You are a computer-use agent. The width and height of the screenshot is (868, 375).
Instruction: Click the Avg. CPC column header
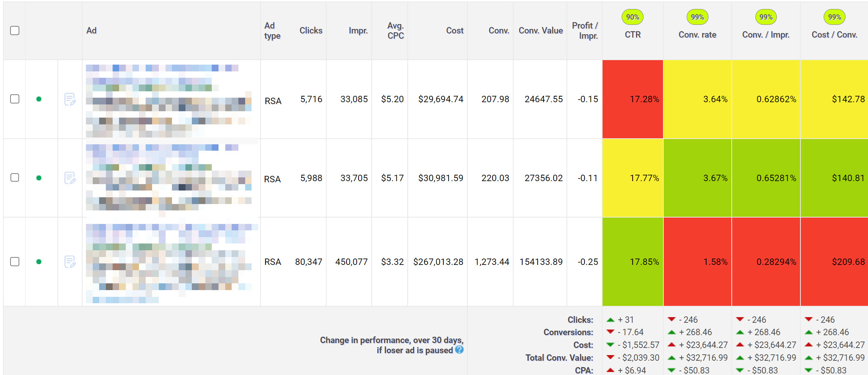click(395, 30)
